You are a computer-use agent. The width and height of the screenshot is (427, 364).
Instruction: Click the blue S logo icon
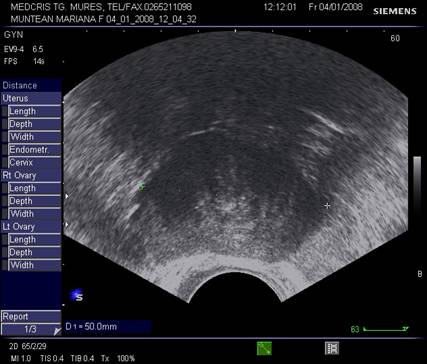(77, 295)
